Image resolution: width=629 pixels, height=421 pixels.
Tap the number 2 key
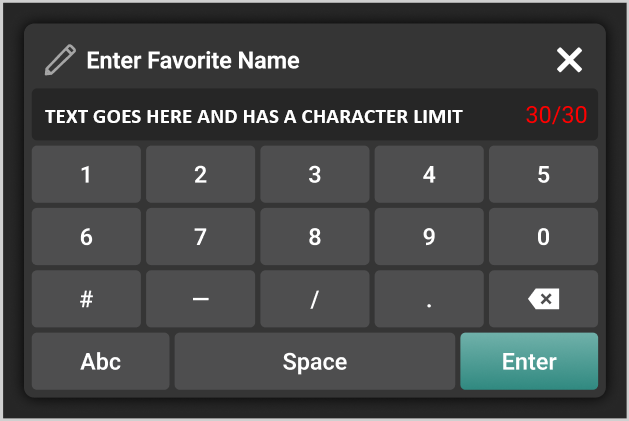coord(200,175)
